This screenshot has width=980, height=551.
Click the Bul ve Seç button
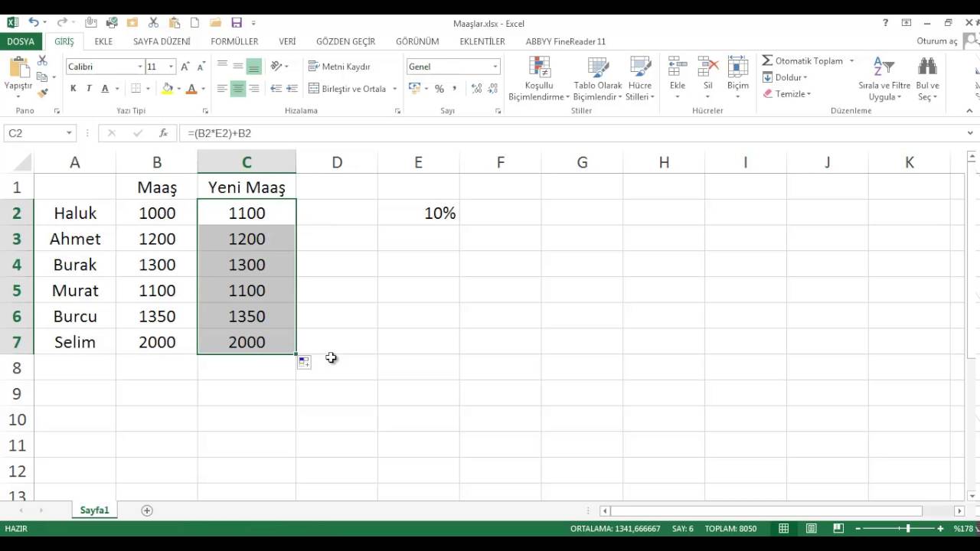[x=927, y=79]
